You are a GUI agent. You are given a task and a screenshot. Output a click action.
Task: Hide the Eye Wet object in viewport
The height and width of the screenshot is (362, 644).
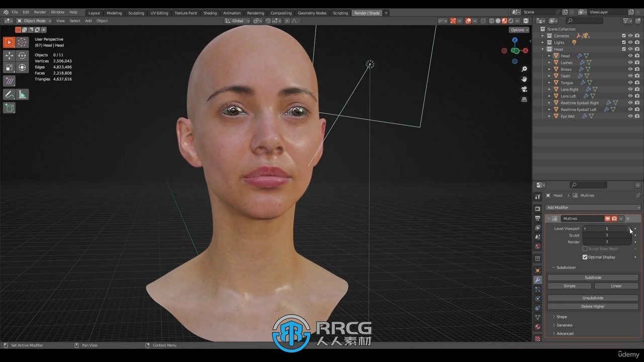630,116
